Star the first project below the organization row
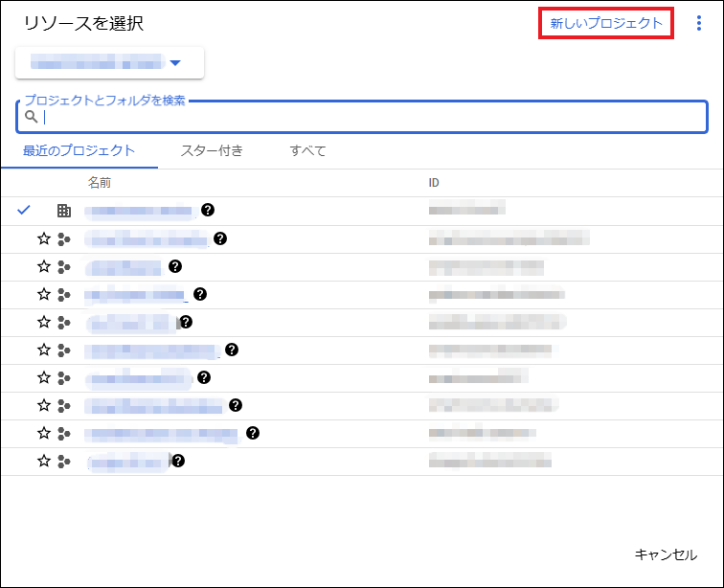Screen dimensions: 724x588 43,238
